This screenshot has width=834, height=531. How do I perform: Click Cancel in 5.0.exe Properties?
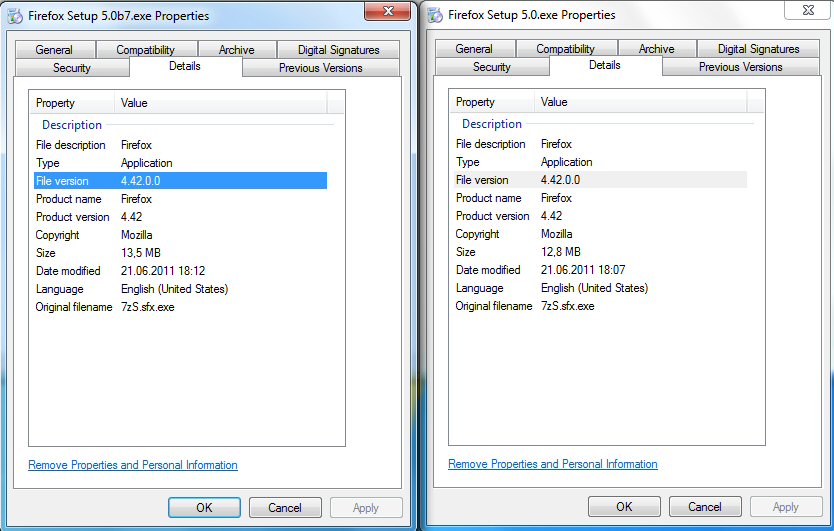[705, 507]
